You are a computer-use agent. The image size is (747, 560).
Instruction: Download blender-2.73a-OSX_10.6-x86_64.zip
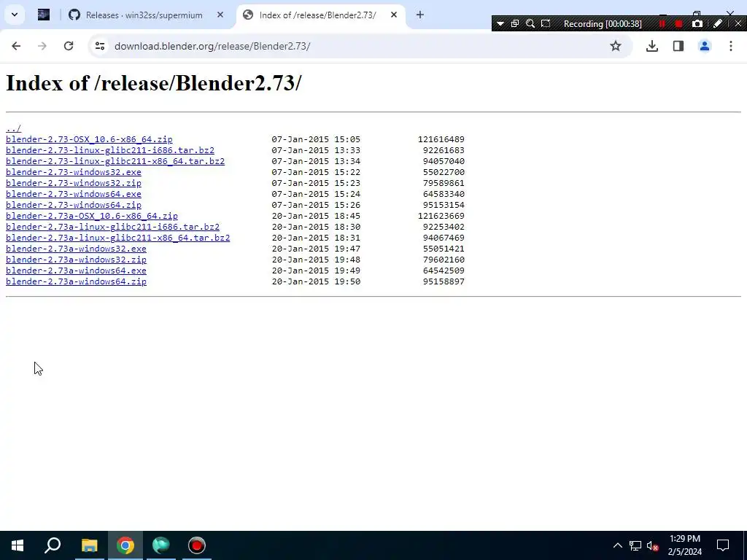92,216
